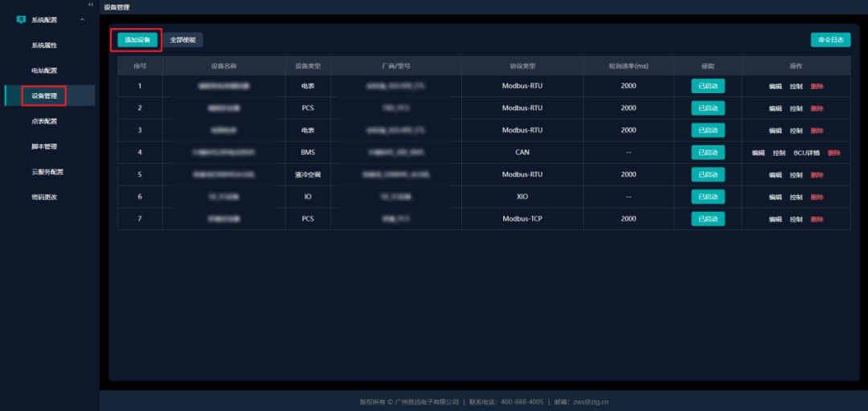The image size is (868, 411).
Task: Select the 液冷空调 device type cell
Action: [308, 174]
